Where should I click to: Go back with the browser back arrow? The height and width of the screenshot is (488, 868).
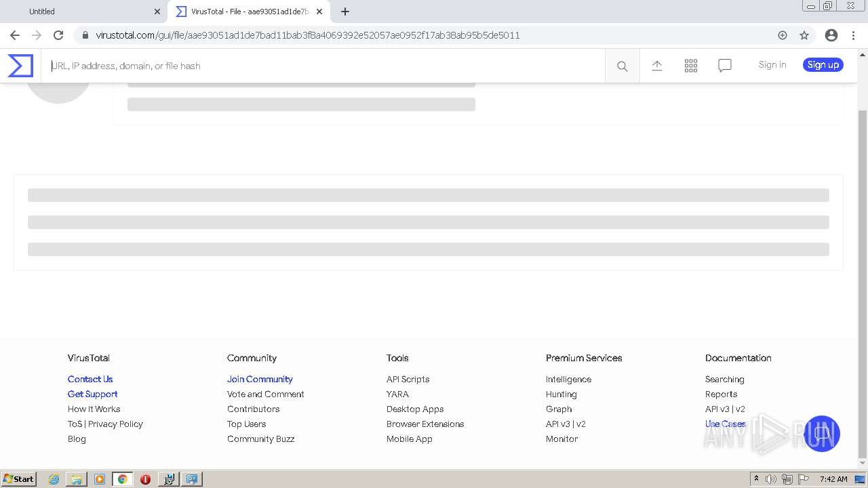(15, 35)
